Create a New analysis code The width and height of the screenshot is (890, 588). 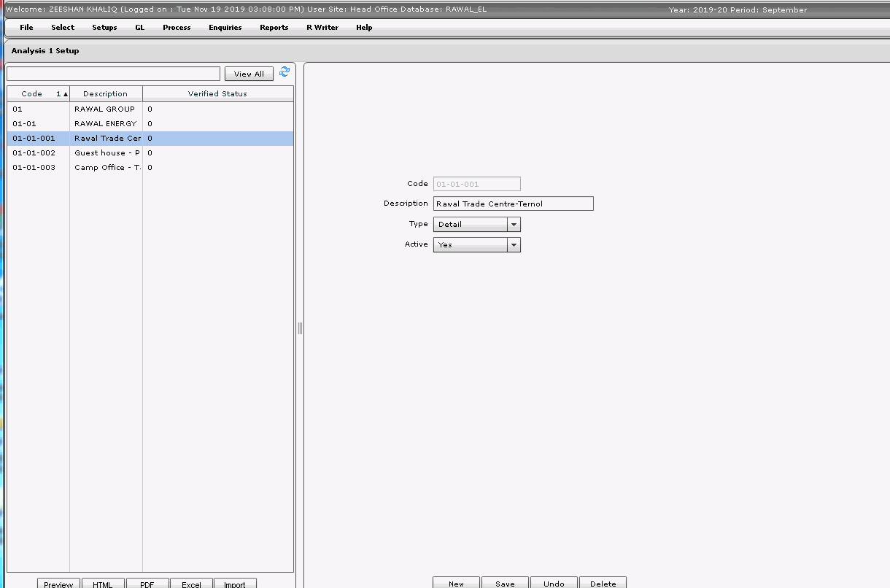(x=456, y=584)
